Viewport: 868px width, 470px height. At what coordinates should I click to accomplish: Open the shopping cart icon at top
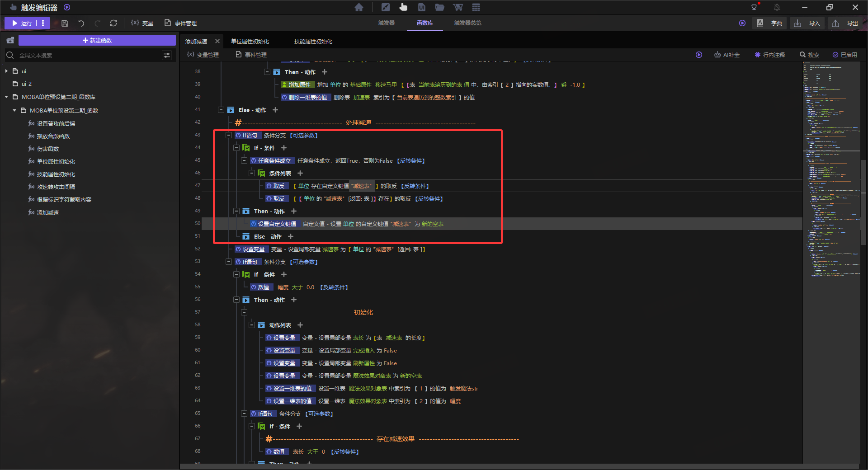(458, 7)
